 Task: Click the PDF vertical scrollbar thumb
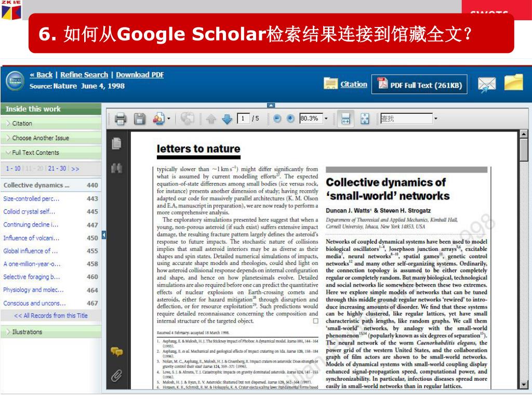point(524,150)
